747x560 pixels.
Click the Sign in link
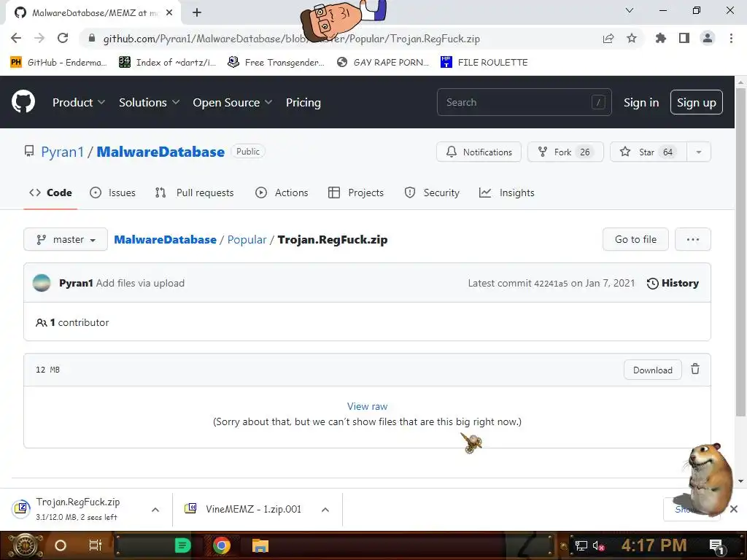pyautogui.click(x=641, y=102)
